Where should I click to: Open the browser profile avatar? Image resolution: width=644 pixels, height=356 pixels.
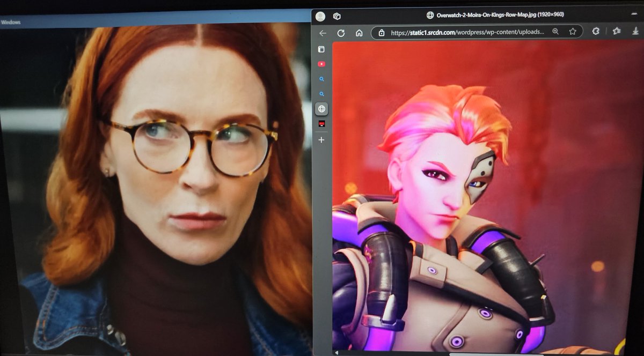[x=320, y=16]
